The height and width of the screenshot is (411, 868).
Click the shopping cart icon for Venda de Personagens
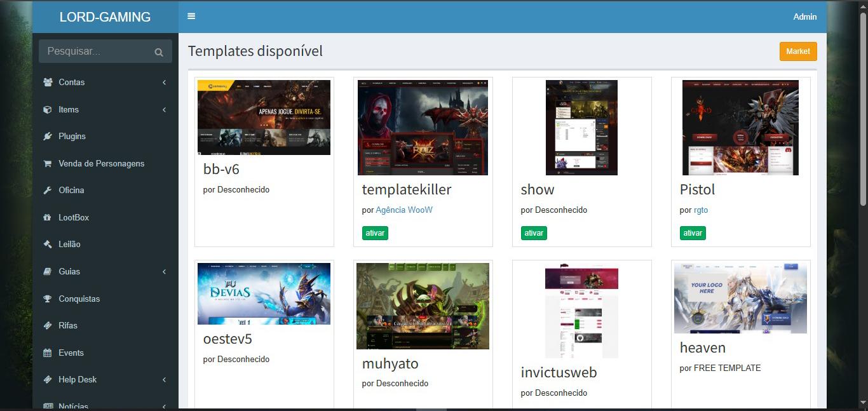point(48,163)
